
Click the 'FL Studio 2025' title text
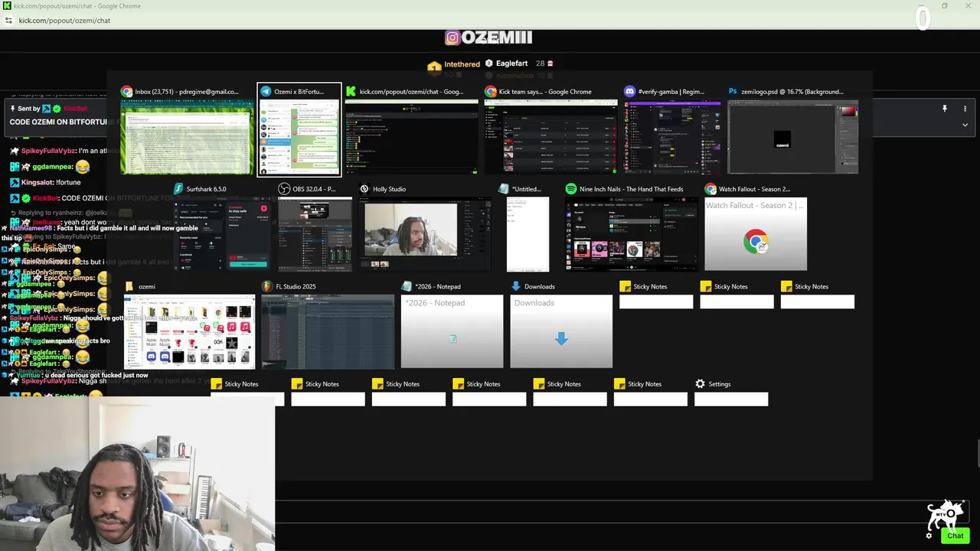(296, 286)
